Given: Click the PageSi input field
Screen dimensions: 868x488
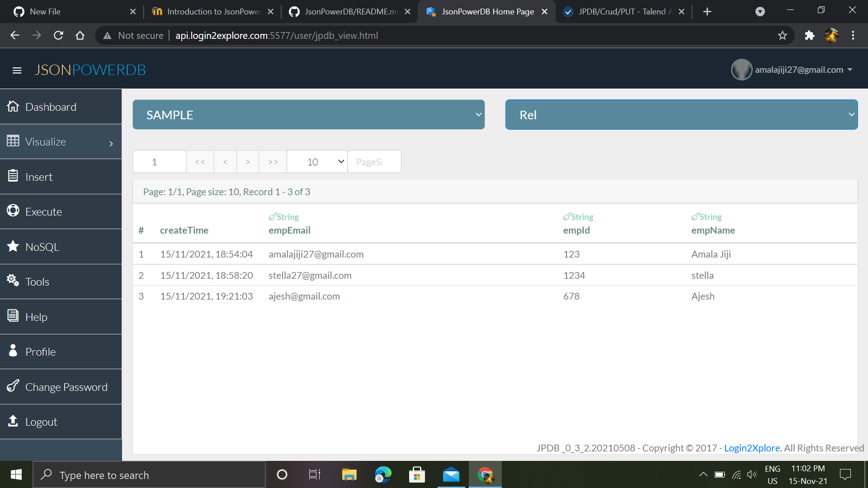Looking at the screenshot, I should (374, 161).
